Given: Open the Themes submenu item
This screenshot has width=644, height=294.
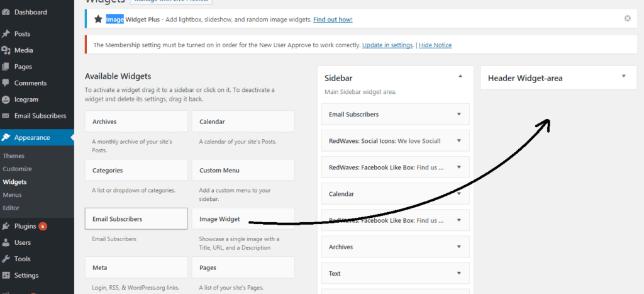Looking at the screenshot, I should (x=14, y=155).
